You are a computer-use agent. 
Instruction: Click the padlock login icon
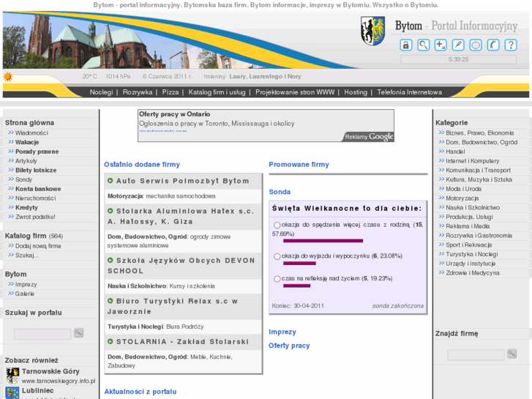point(406,45)
